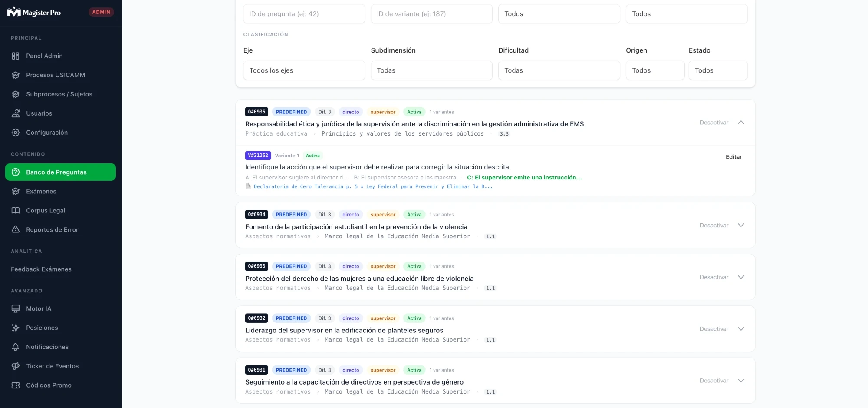Click the Posiciones sparkle icon
Image resolution: width=868 pixels, height=408 pixels.
tap(16, 328)
